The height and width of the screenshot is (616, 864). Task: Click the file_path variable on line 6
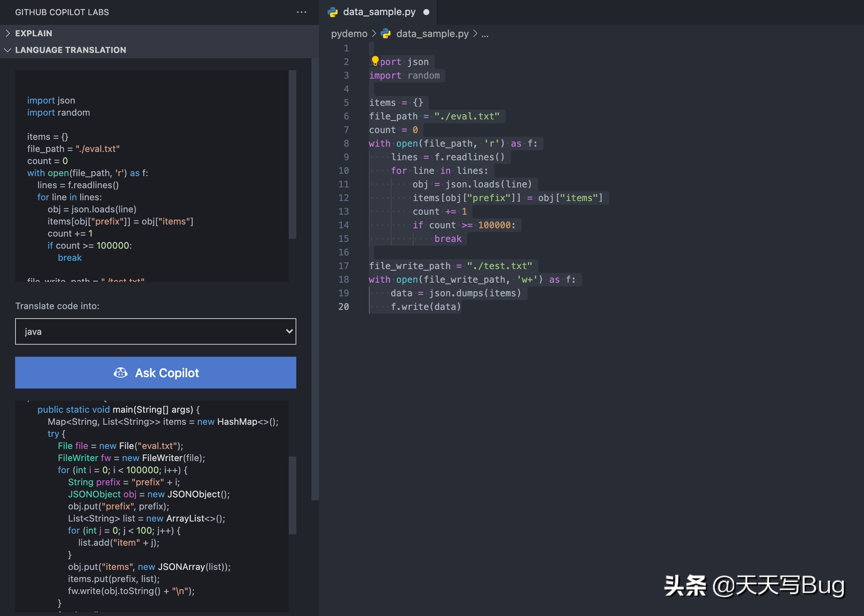[394, 117]
